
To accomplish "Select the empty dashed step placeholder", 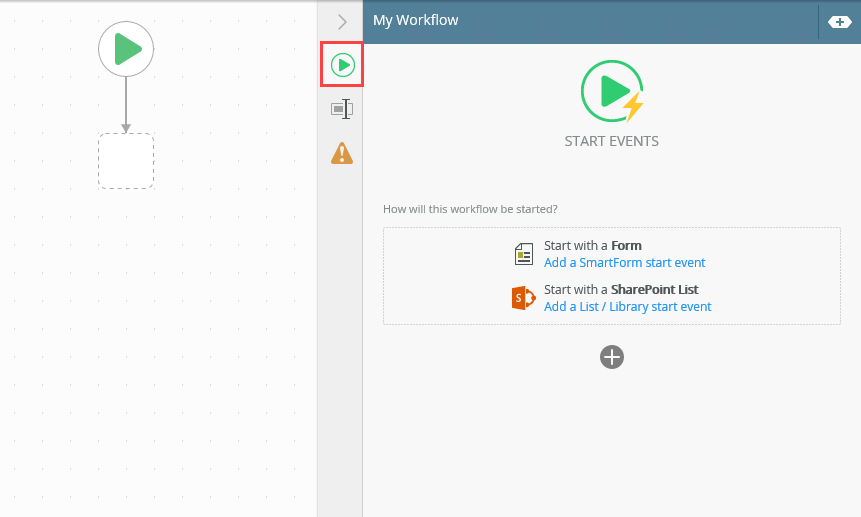I will [x=126, y=161].
